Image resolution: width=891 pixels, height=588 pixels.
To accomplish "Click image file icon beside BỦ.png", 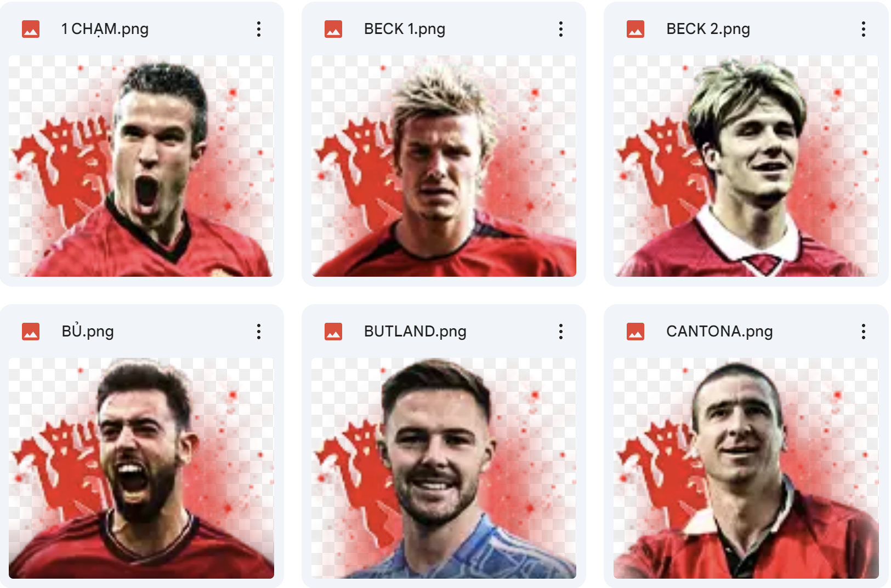I will coord(31,331).
